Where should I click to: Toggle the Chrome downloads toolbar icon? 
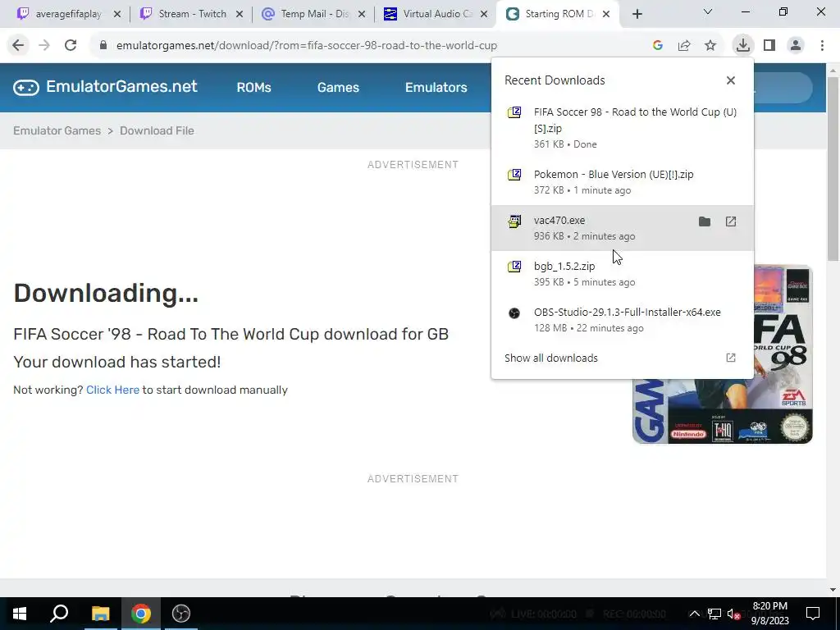coord(742,46)
